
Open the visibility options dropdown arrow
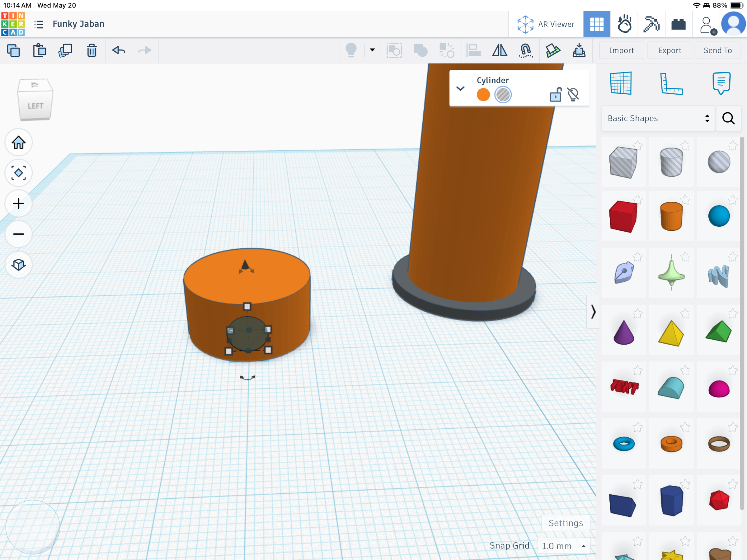372,50
